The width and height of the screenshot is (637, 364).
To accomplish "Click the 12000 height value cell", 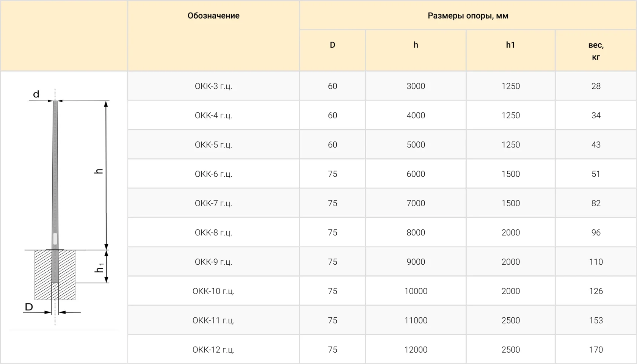I will point(416,350).
